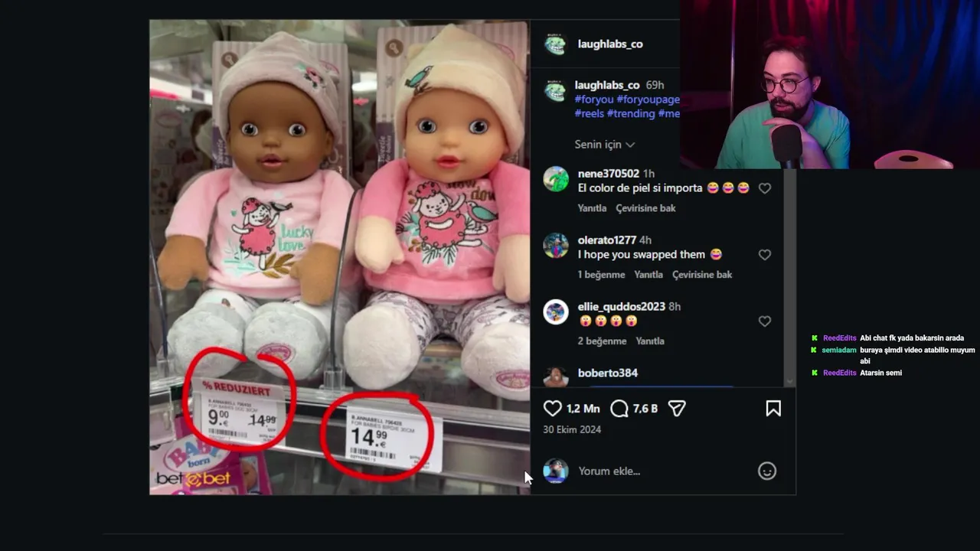
Task: Click nene370502's profile avatar
Action: point(556,179)
